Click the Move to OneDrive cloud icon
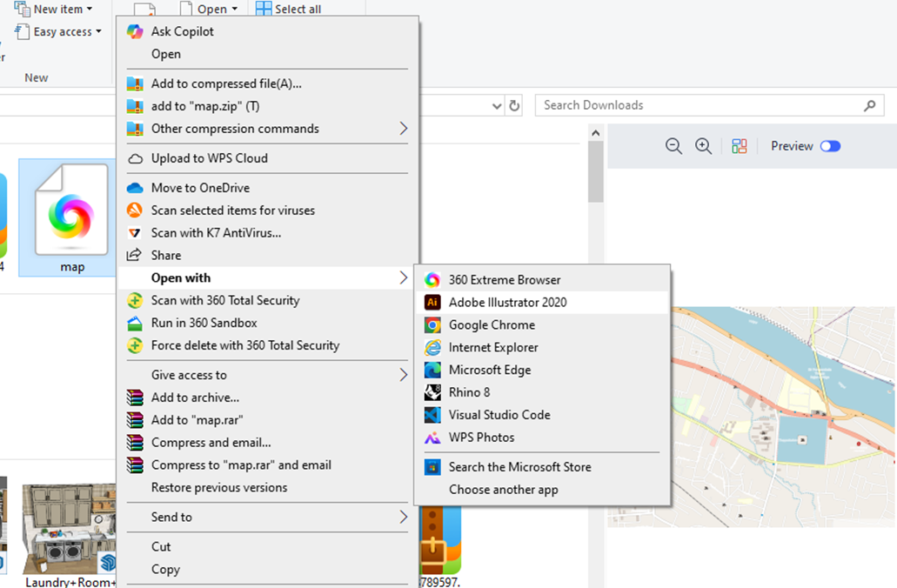Viewport: 897px width, 588px height. 135,188
